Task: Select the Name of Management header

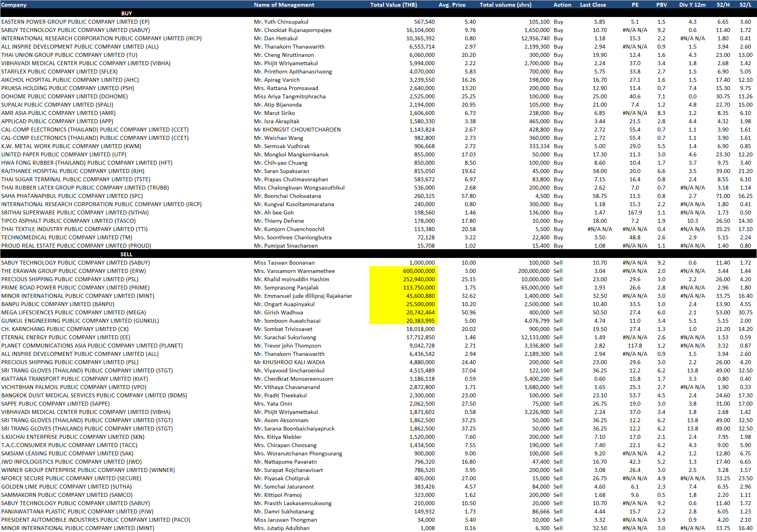Action: [284, 5]
